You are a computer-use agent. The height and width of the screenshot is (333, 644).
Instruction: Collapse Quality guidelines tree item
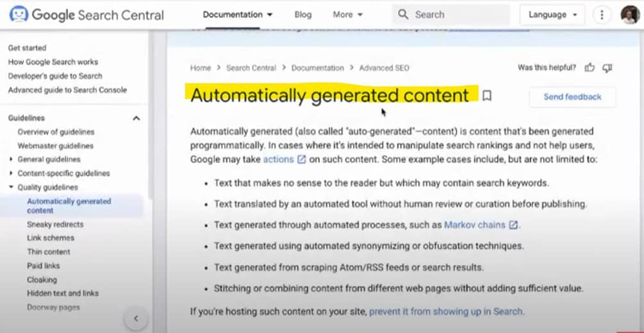11,187
